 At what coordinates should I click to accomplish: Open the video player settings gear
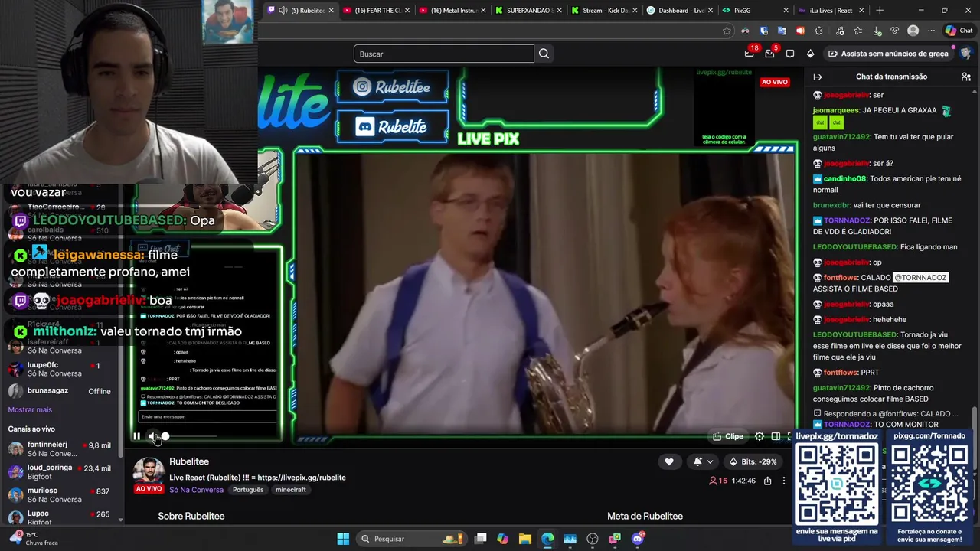click(759, 436)
